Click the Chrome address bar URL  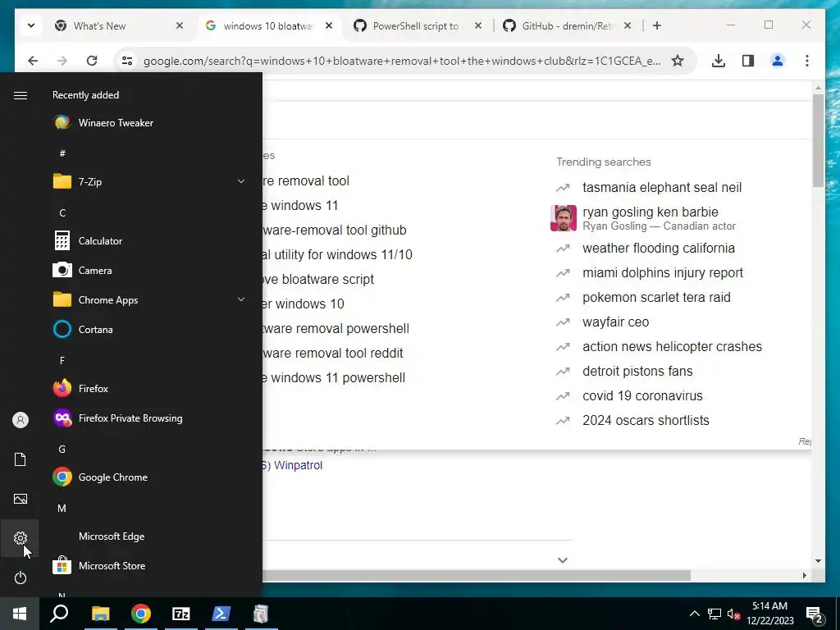tap(402, 61)
